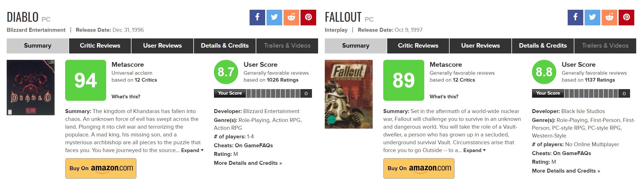Share Diablo page on Reddit

click(291, 17)
